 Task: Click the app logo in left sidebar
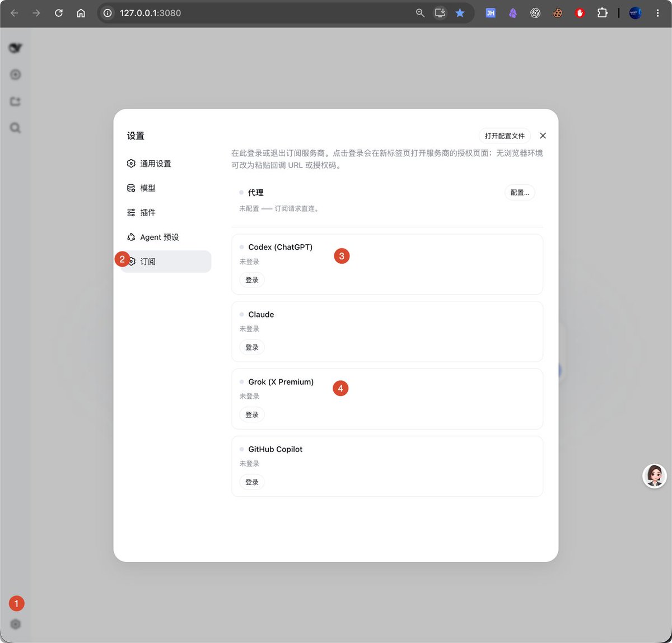coord(16,48)
